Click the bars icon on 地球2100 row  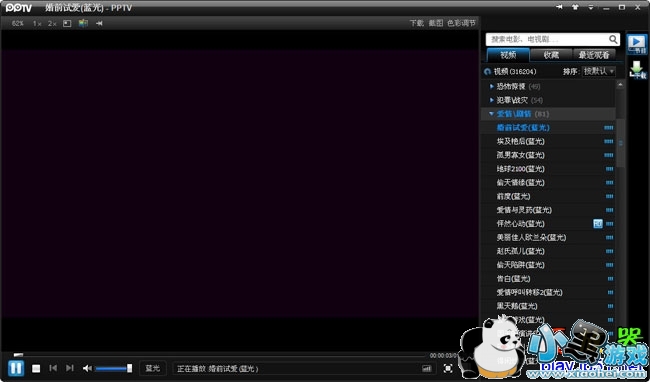609,169
